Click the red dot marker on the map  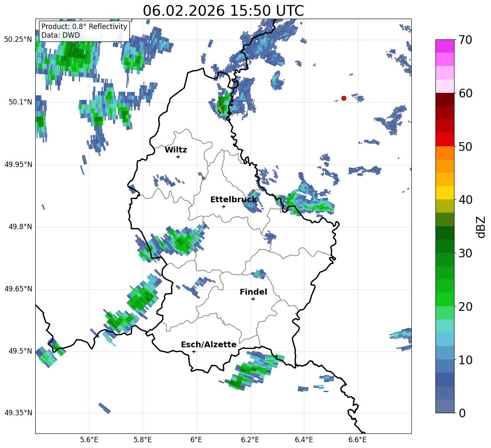(x=344, y=98)
